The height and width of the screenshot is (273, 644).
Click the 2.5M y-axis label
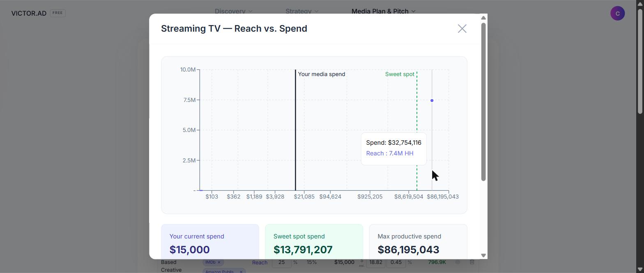189,160
